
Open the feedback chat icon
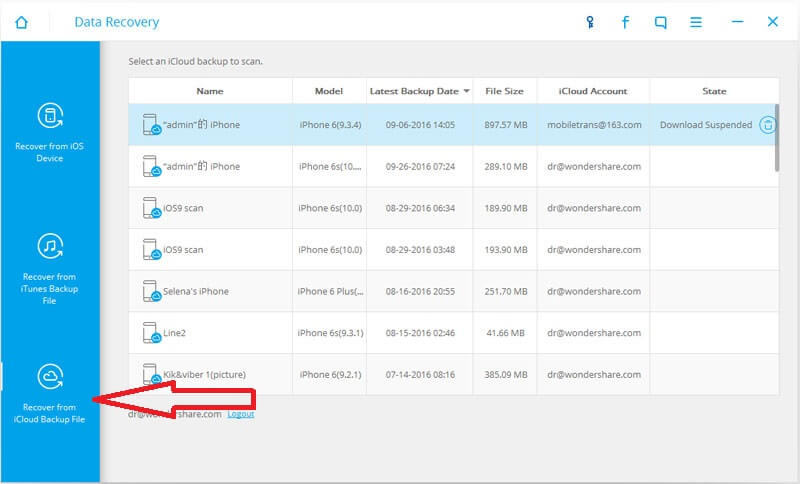(x=660, y=22)
